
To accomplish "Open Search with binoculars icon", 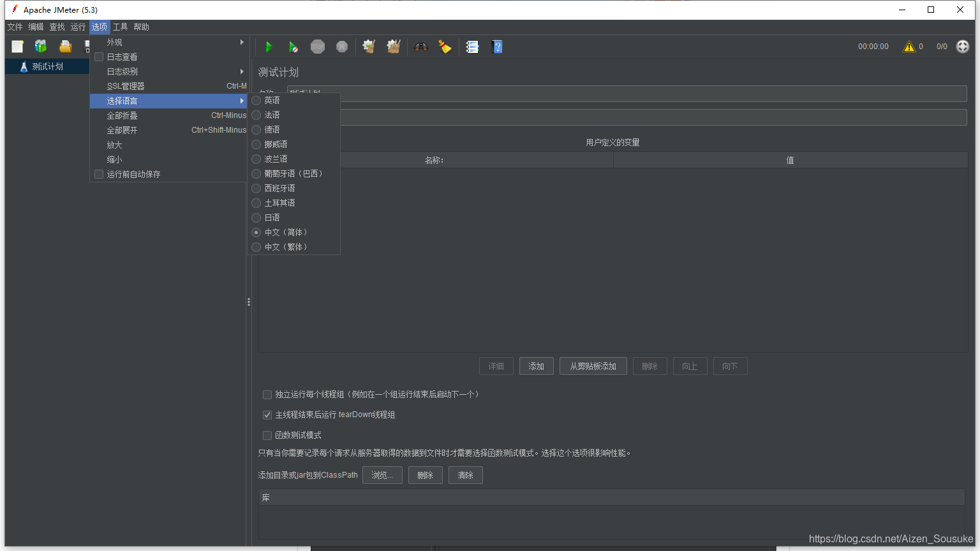I will pyautogui.click(x=420, y=47).
